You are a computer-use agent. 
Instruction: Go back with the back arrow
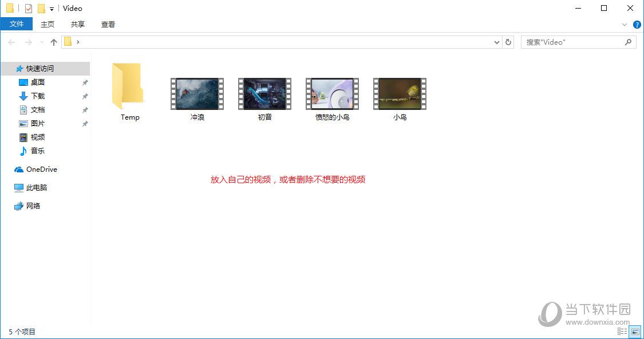point(11,42)
